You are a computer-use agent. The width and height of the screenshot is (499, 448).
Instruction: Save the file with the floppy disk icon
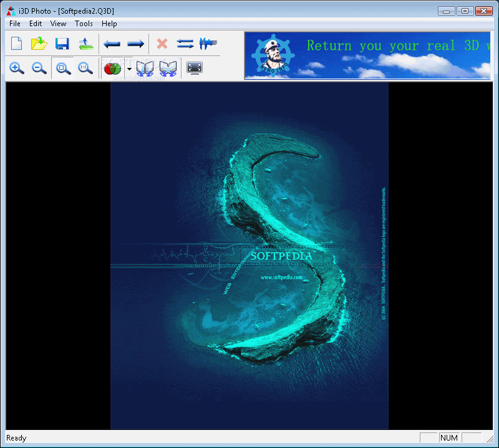coord(62,44)
